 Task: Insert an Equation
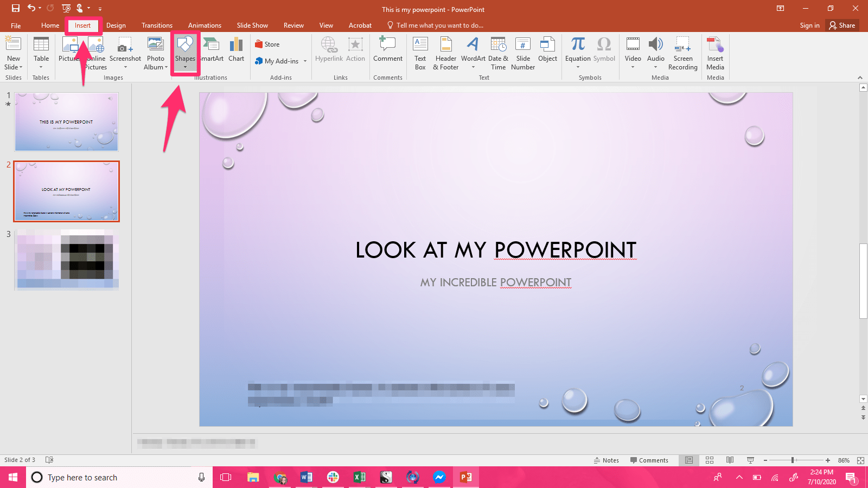click(x=578, y=53)
